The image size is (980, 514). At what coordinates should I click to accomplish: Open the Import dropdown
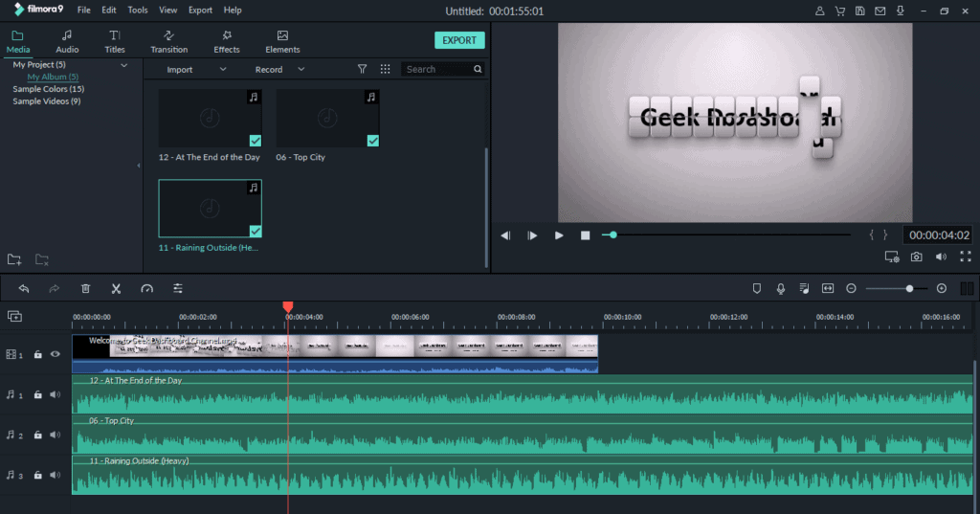pyautogui.click(x=195, y=70)
